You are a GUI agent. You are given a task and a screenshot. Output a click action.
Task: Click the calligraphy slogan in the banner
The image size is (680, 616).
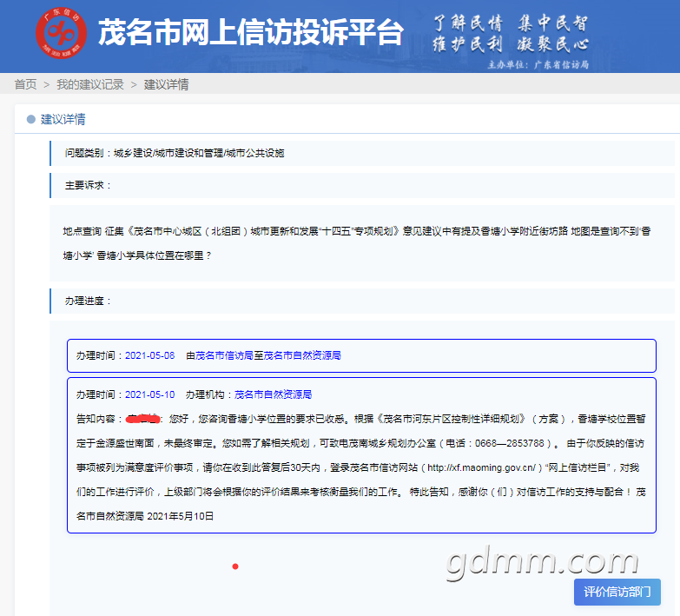[x=511, y=33]
